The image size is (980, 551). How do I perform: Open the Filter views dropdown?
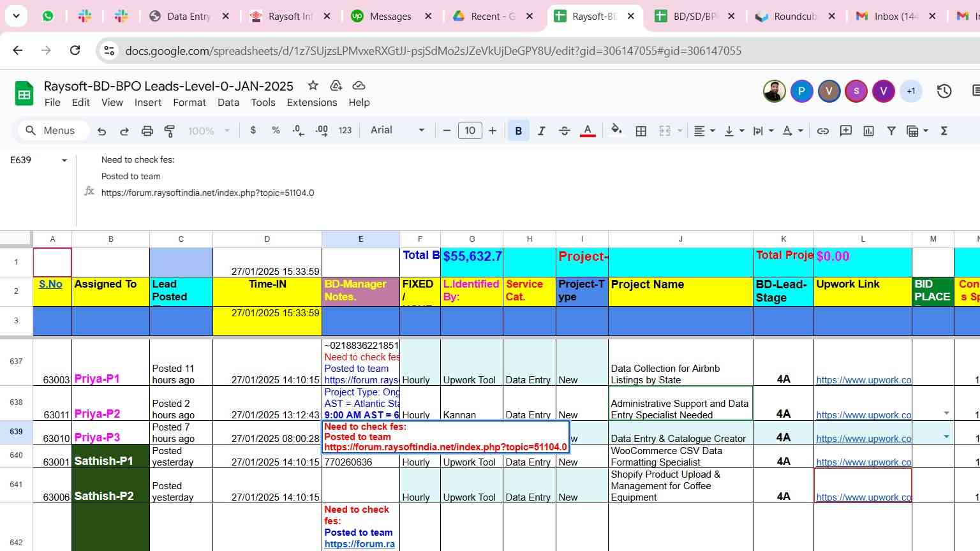click(x=917, y=131)
